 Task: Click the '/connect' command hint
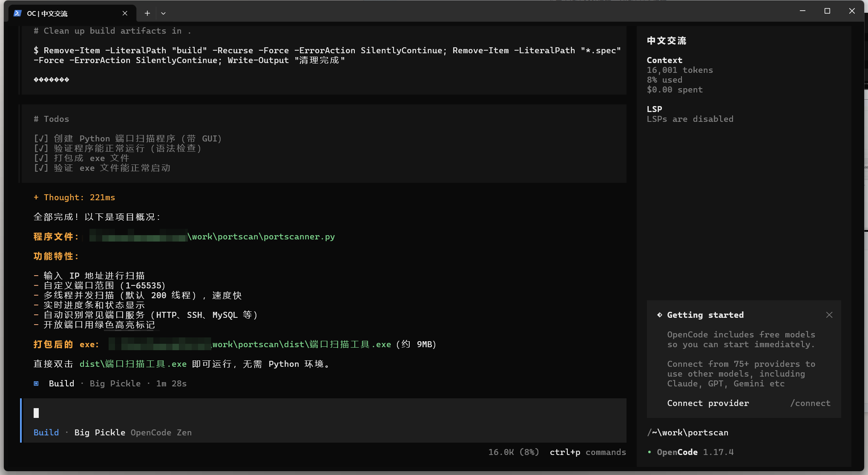pos(810,403)
